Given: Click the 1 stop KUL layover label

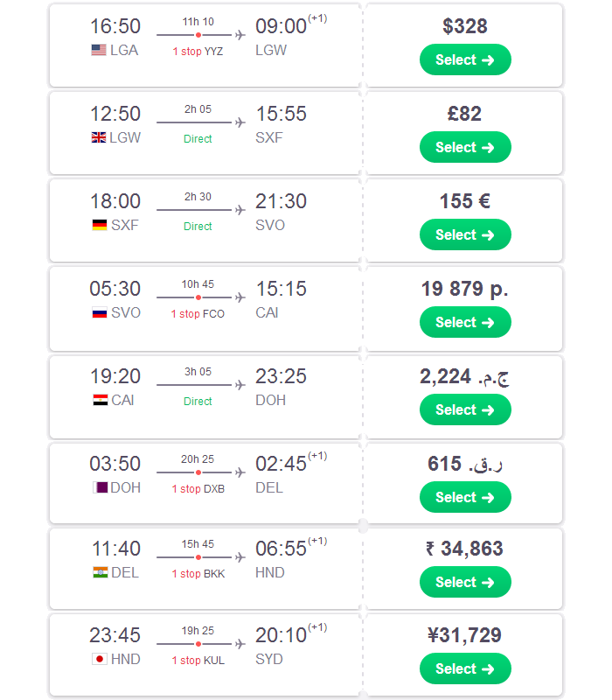Looking at the screenshot, I should (198, 661).
